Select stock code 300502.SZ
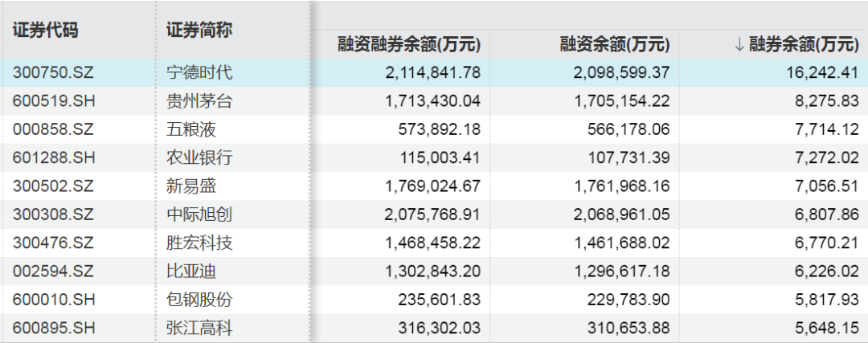The width and height of the screenshot is (868, 343). (x=52, y=186)
